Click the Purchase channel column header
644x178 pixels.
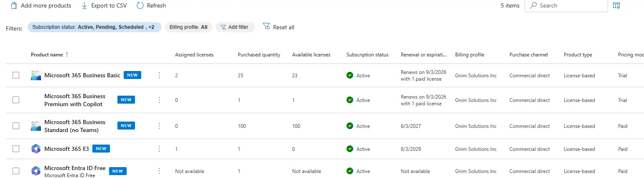click(529, 55)
